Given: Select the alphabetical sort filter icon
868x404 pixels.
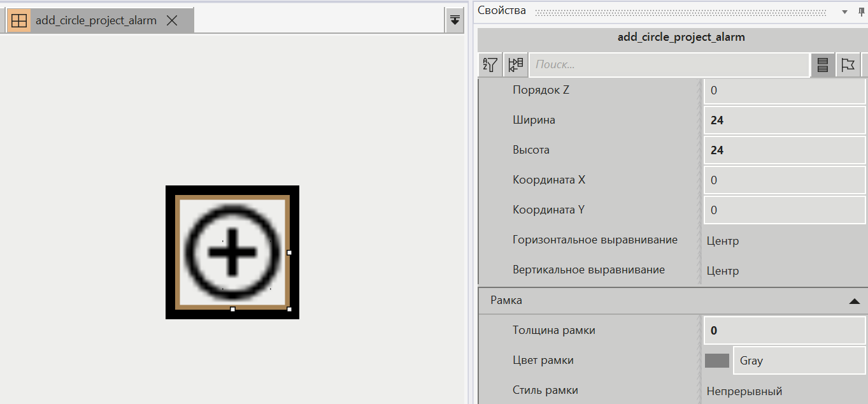Looking at the screenshot, I should pos(490,64).
